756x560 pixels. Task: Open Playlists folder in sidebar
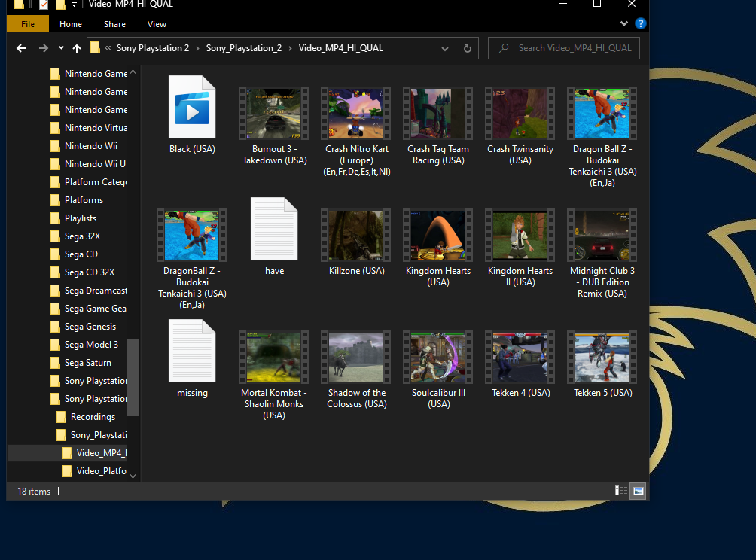74,218
